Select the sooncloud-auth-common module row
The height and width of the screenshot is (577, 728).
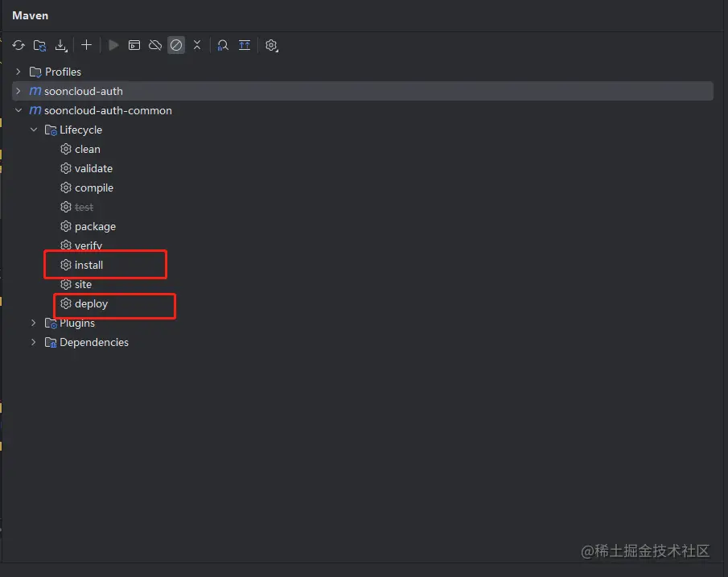[x=363, y=110]
